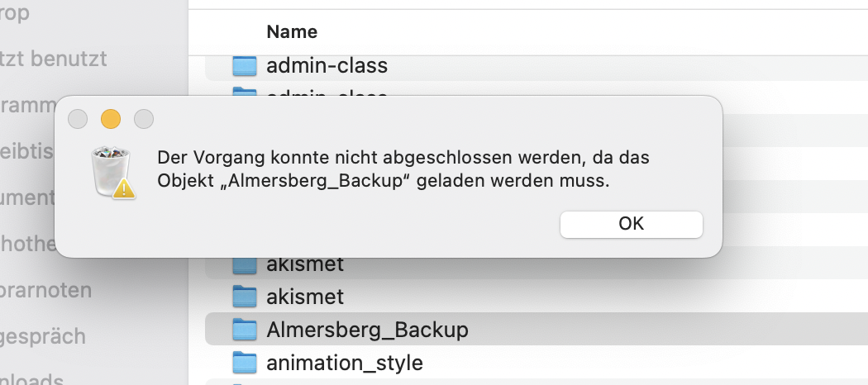Select the animation_style folder name
The width and height of the screenshot is (868, 385).
tap(344, 363)
